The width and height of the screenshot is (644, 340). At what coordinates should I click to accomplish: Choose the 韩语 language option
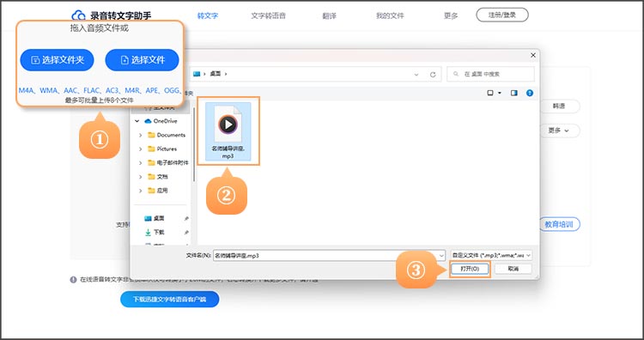[559, 106]
